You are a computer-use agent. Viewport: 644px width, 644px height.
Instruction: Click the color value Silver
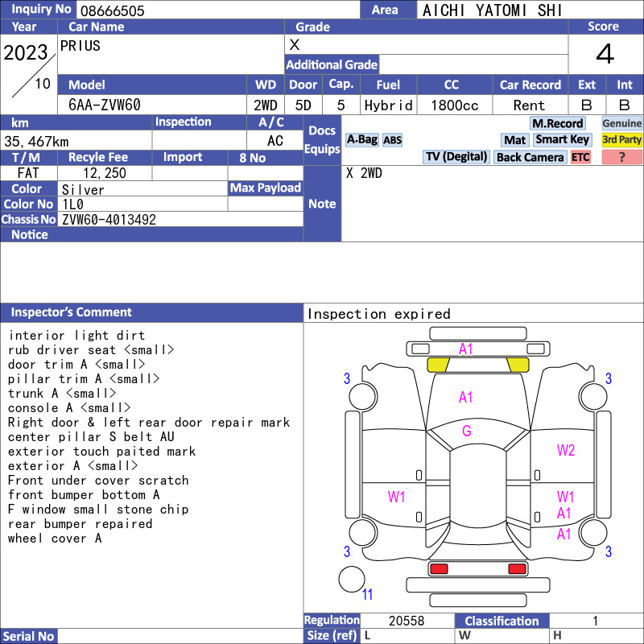click(83, 190)
